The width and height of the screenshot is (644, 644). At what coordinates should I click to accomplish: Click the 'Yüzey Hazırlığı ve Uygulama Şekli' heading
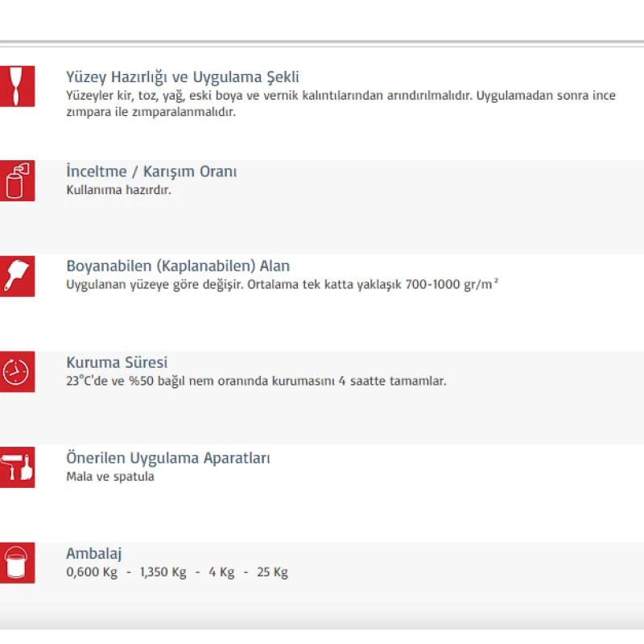coord(183,77)
